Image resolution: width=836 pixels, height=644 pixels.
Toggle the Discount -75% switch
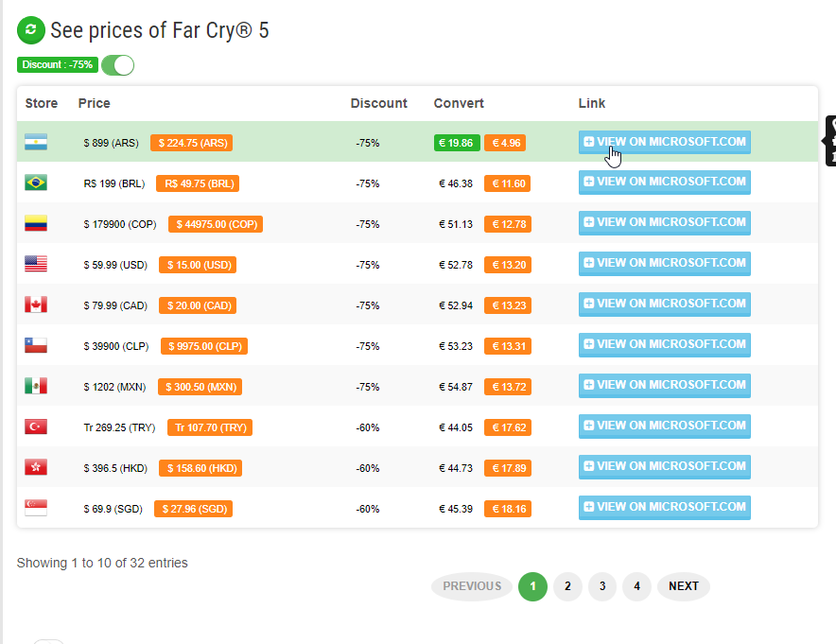point(118,65)
